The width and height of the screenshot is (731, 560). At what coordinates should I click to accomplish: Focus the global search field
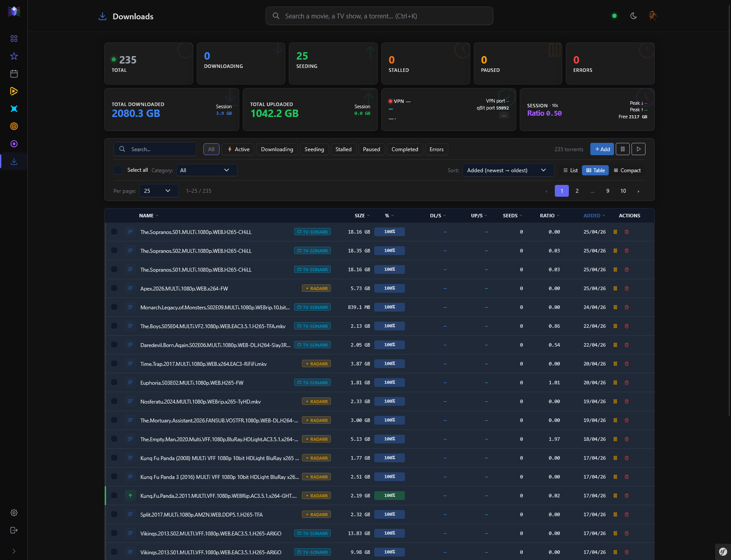click(x=380, y=16)
